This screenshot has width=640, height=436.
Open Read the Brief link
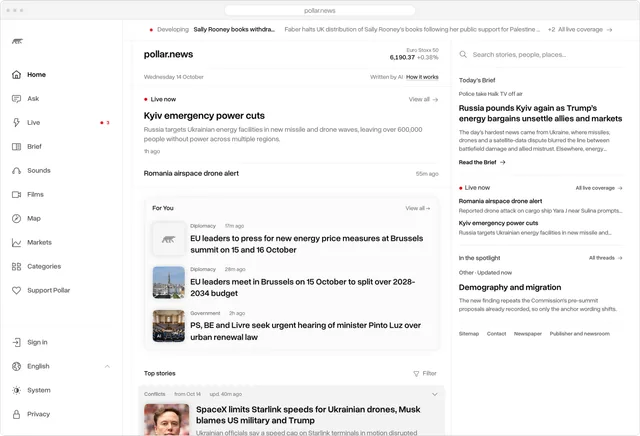[482, 162]
